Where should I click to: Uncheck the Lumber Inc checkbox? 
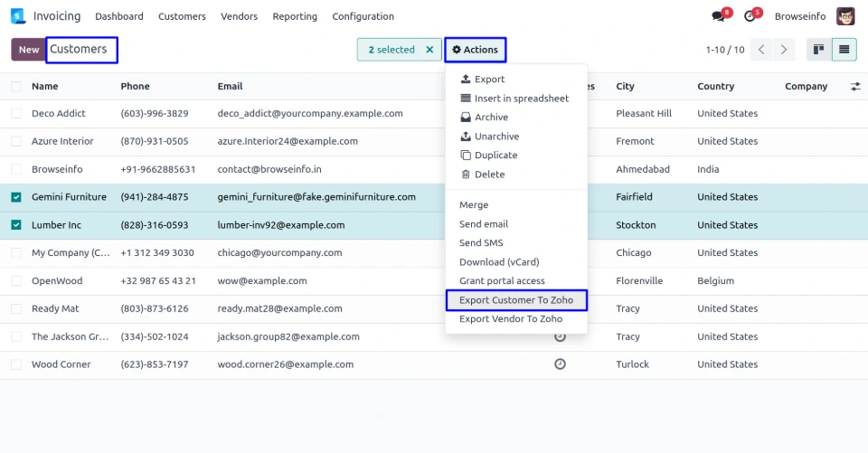tap(16, 225)
